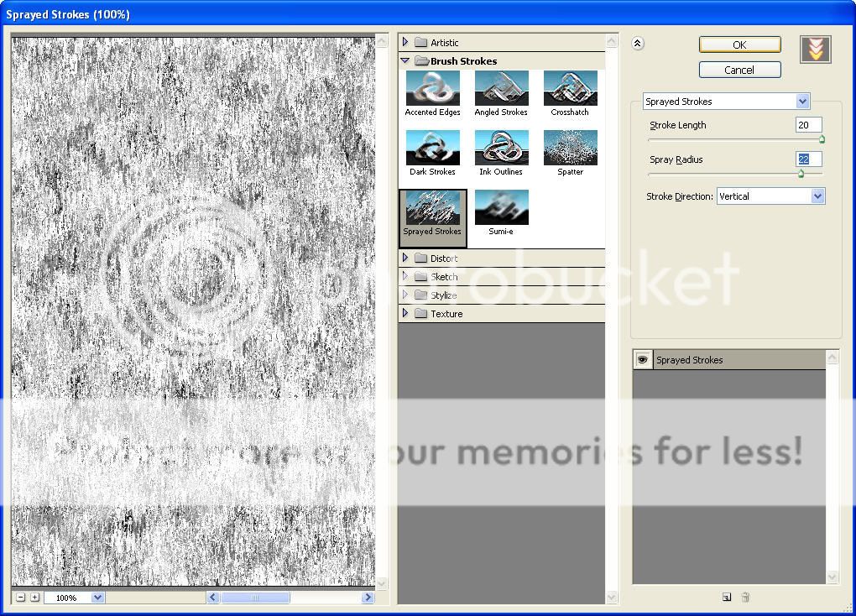Click the Spray Radius slider handle
Viewport: 856px width, 616px height.
coord(801,175)
